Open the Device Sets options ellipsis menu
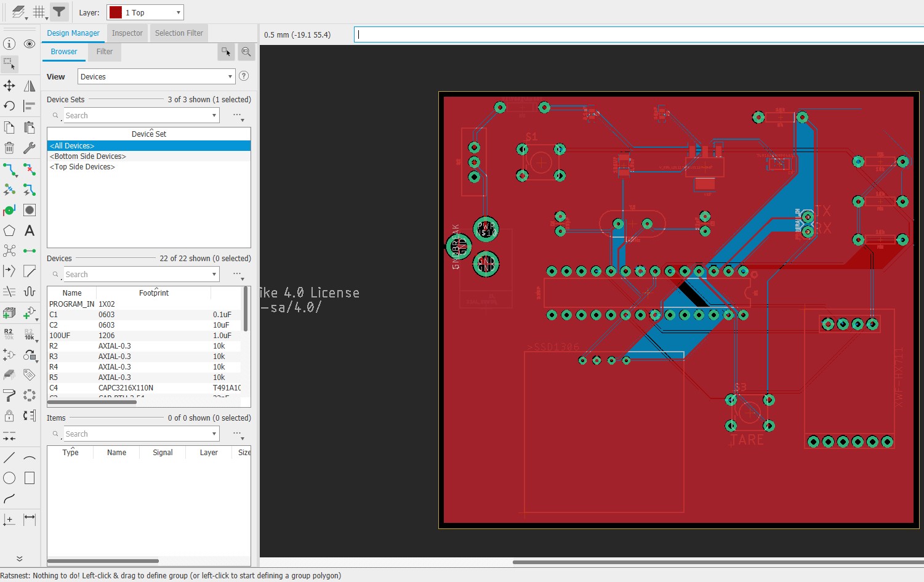Viewport: 924px width, 582px height. point(238,116)
